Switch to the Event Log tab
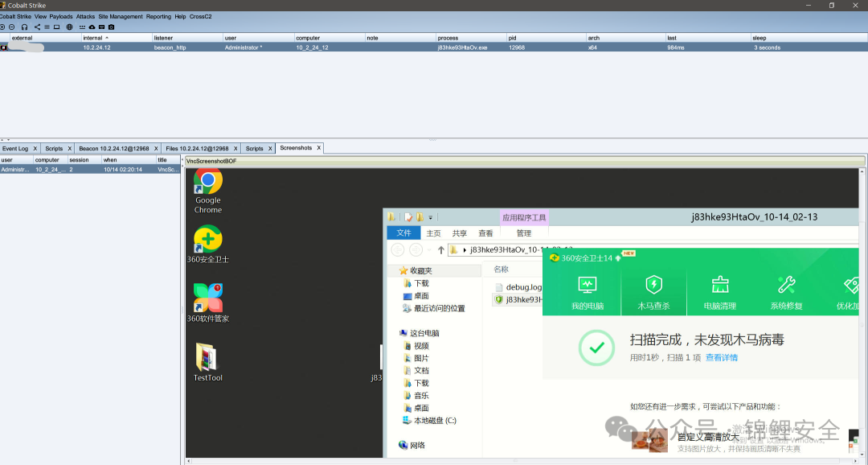The image size is (868, 465). (15, 149)
